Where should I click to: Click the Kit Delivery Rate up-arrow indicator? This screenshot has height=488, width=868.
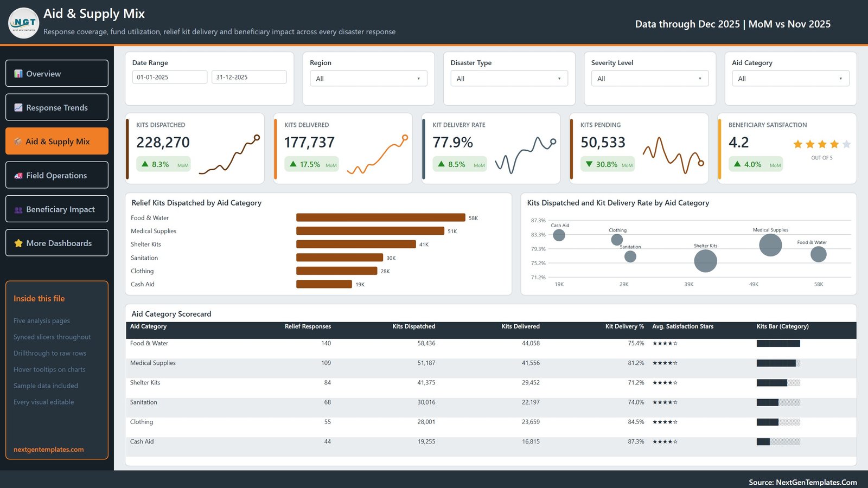[x=441, y=164]
